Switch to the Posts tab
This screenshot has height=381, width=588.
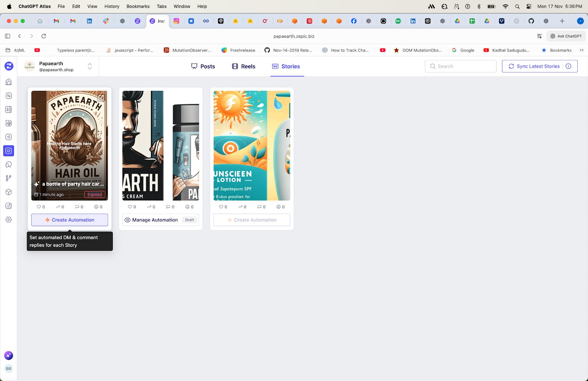coord(203,66)
